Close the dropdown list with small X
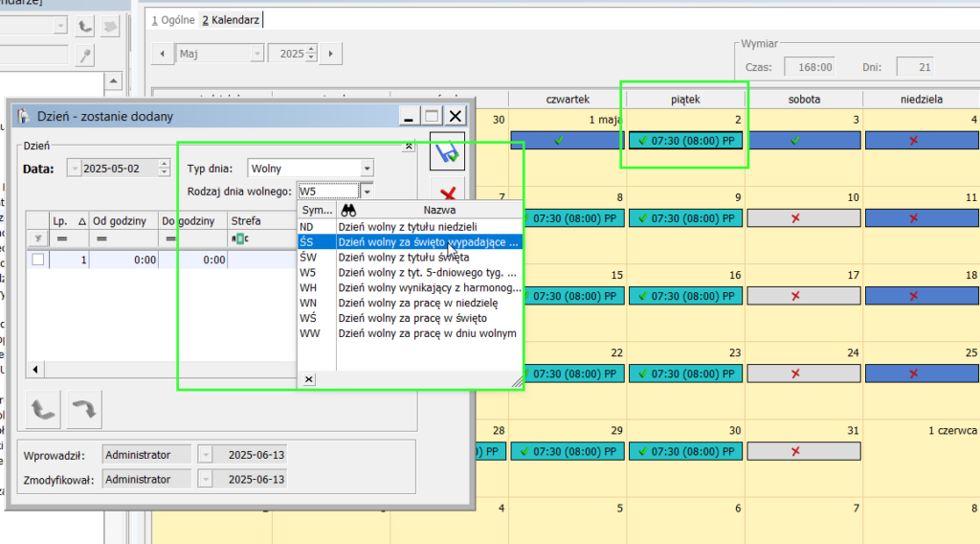 pyautogui.click(x=309, y=379)
